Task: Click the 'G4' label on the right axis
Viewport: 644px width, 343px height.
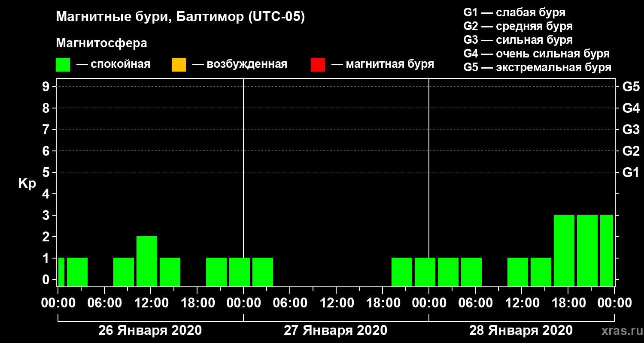Action: click(631, 108)
